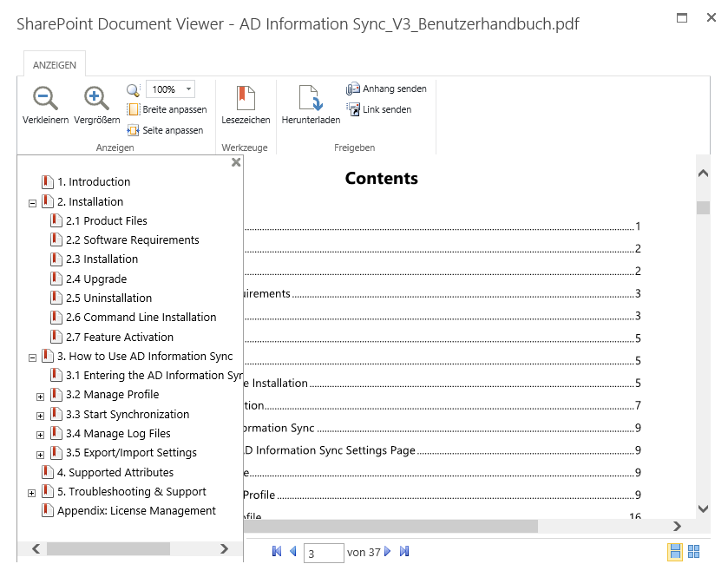This screenshot has width=728, height=564.
Task: Maximize the SharePoint Document Viewer window
Action: point(682,17)
